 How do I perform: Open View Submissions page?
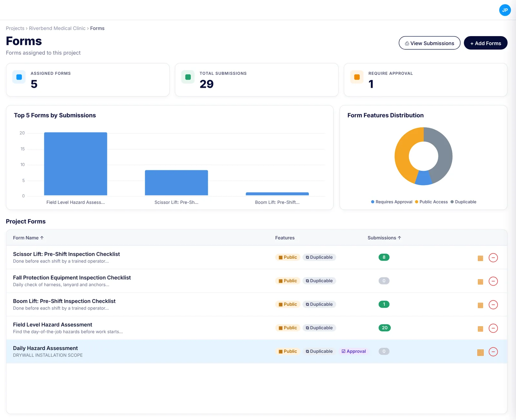tap(430, 43)
